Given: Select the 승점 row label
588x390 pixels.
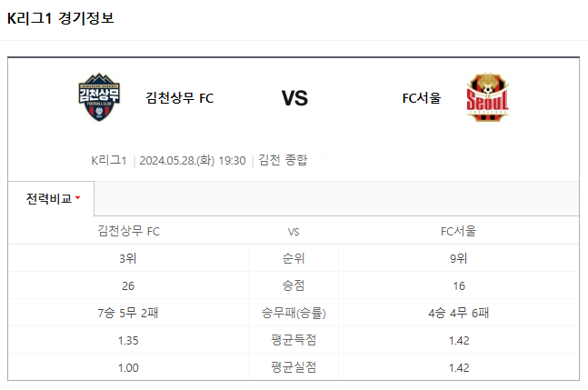Looking at the screenshot, I should click(x=294, y=285).
